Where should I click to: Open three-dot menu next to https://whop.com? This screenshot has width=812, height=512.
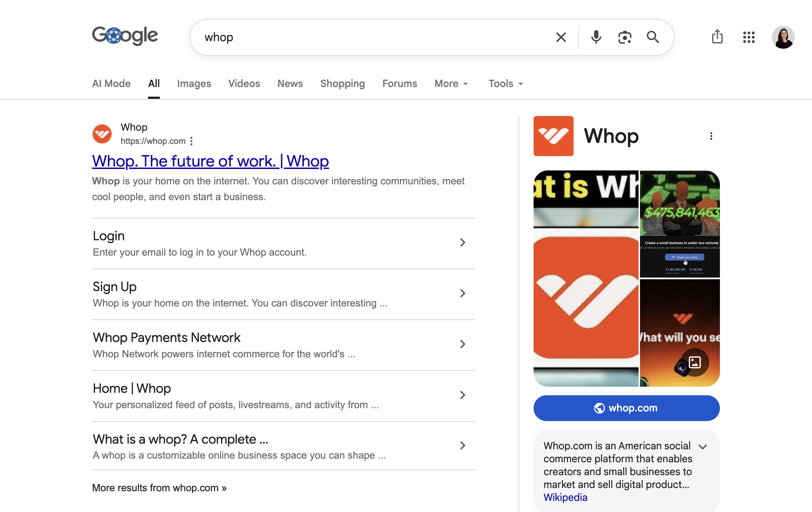191,141
